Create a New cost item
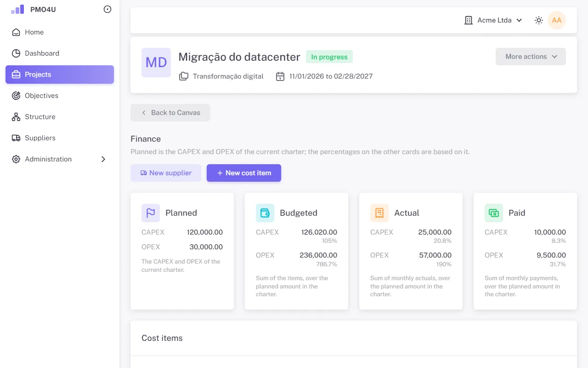 244,173
